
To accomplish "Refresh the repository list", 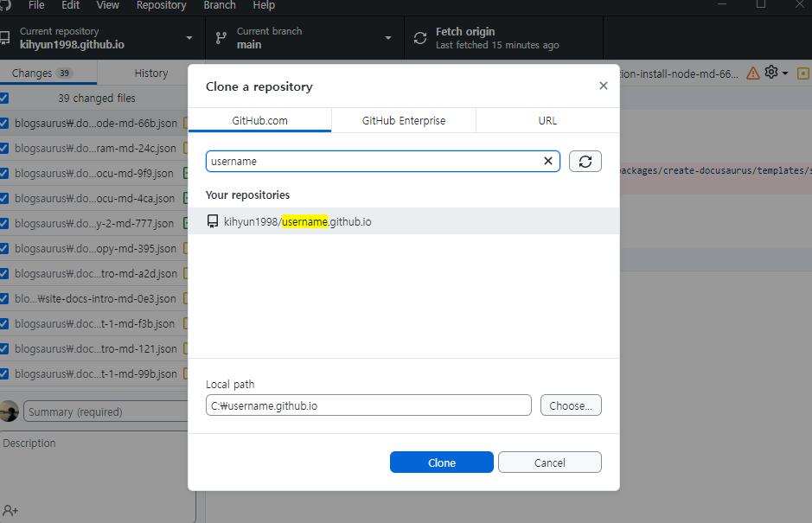I will [585, 161].
